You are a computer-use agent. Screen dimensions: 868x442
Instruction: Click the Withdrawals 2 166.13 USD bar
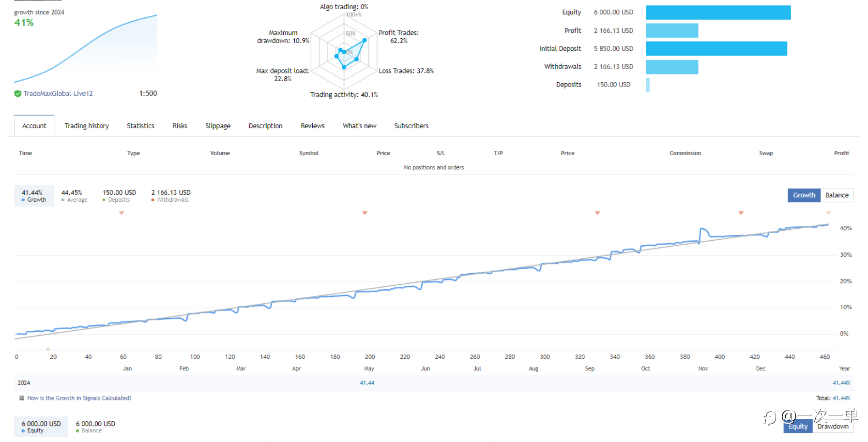click(672, 67)
